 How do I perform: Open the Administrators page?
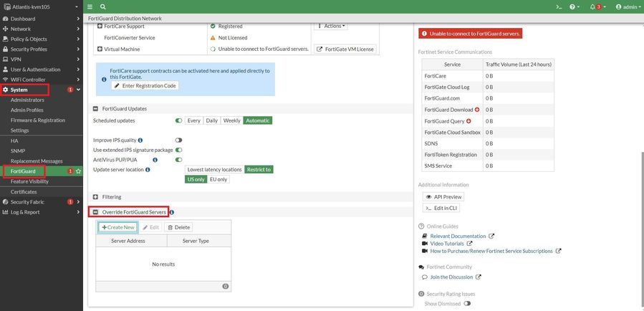27,100
